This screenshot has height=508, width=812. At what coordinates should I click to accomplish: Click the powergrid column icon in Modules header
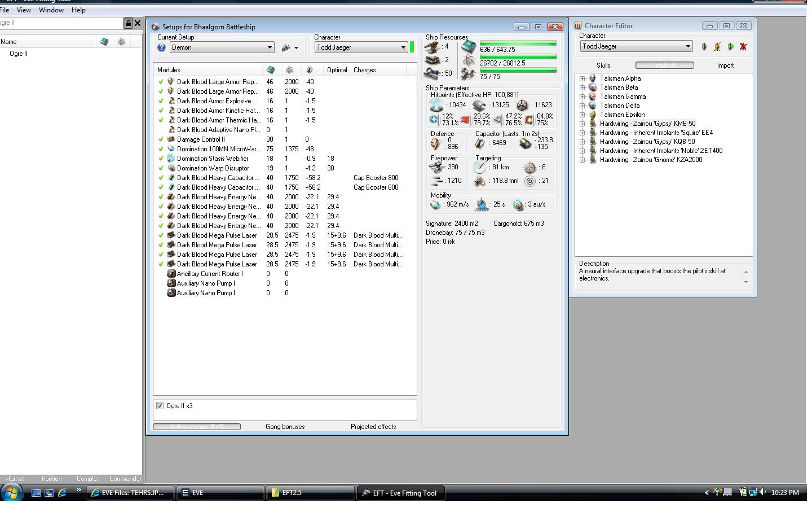coord(289,70)
